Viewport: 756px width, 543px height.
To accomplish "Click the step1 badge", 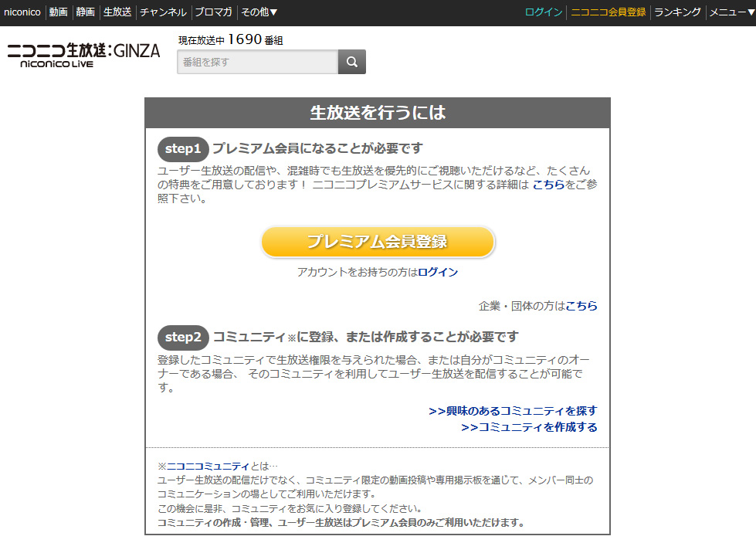I will 183,149.
